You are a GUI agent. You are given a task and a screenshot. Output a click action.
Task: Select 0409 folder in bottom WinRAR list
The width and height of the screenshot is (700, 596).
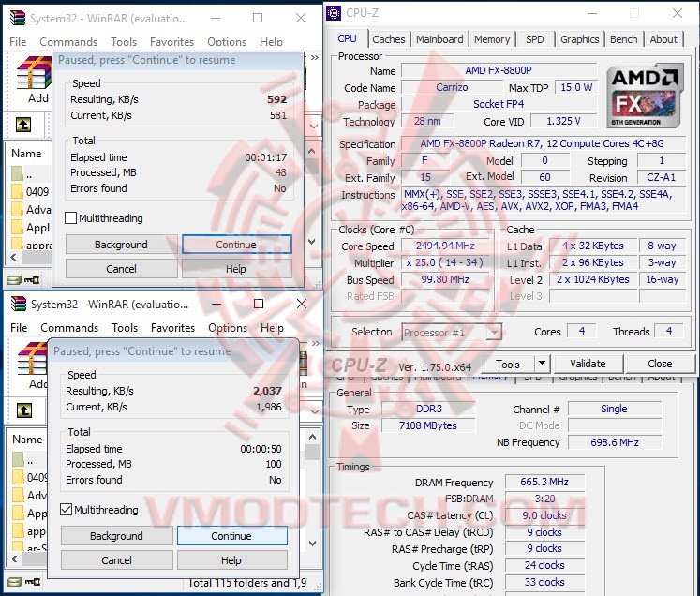pyautogui.click(x=29, y=477)
